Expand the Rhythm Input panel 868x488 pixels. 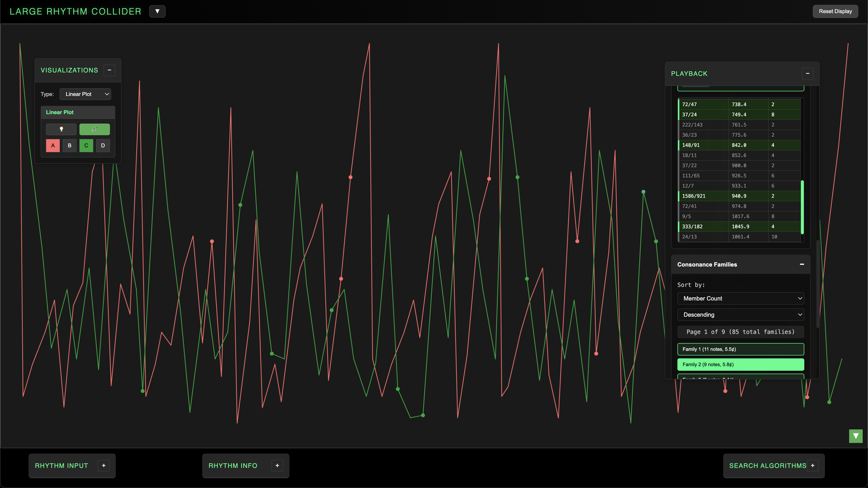(103, 465)
